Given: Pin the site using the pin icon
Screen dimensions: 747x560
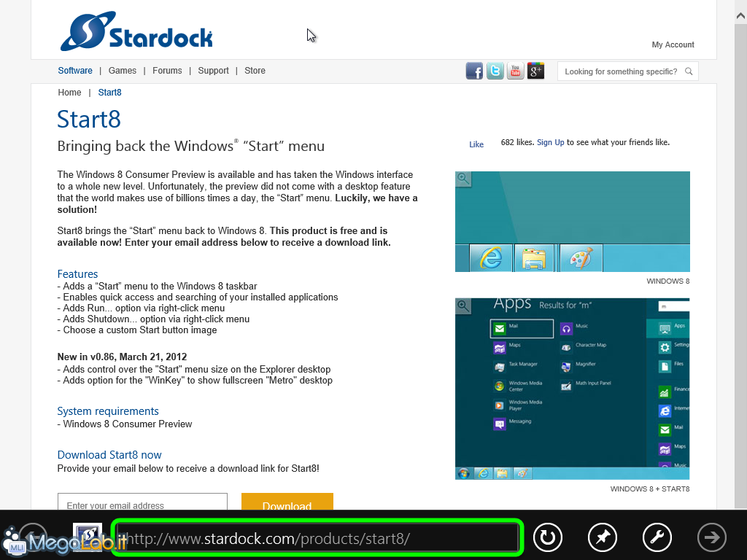Looking at the screenshot, I should point(603,537).
